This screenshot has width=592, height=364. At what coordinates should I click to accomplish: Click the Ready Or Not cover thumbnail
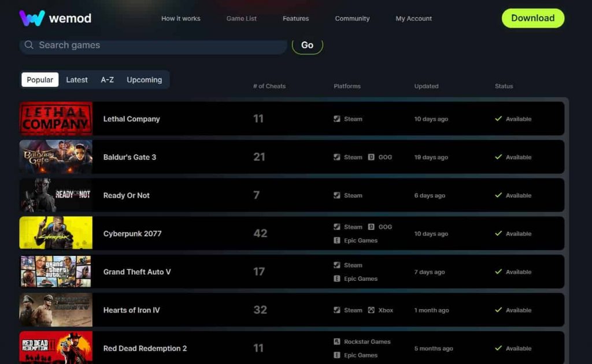tap(56, 195)
